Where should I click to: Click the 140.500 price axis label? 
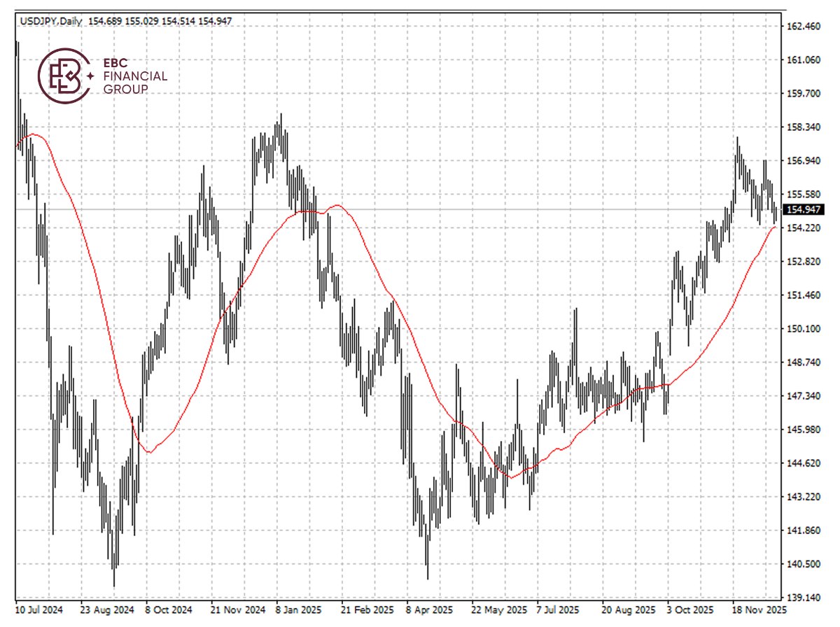[804, 564]
